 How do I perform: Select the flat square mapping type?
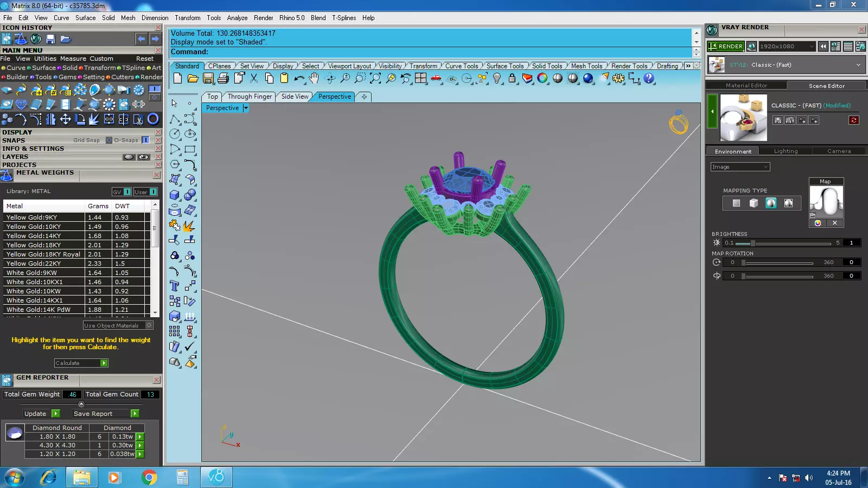click(x=736, y=203)
